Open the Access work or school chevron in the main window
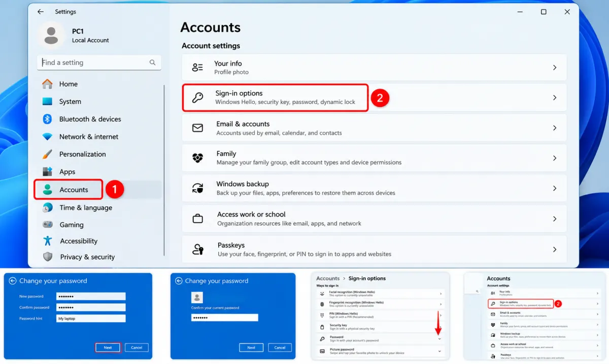The width and height of the screenshot is (609, 364). coord(555,219)
